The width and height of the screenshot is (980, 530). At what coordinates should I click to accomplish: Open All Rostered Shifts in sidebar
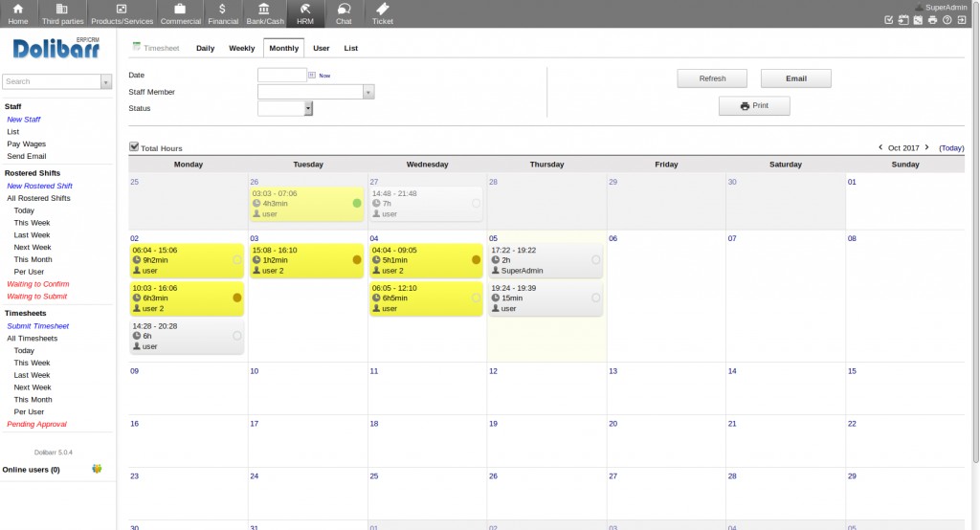pyautogui.click(x=38, y=198)
